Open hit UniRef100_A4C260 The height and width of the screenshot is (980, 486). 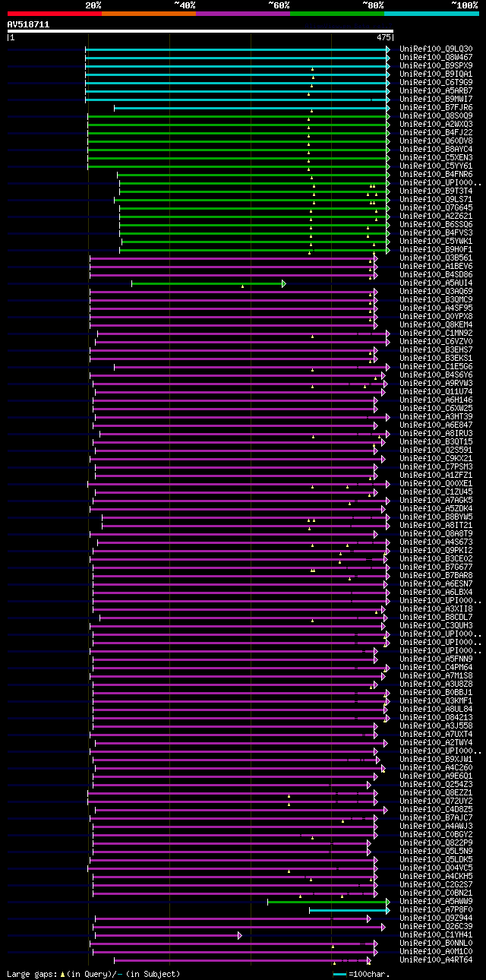pyautogui.click(x=436, y=768)
